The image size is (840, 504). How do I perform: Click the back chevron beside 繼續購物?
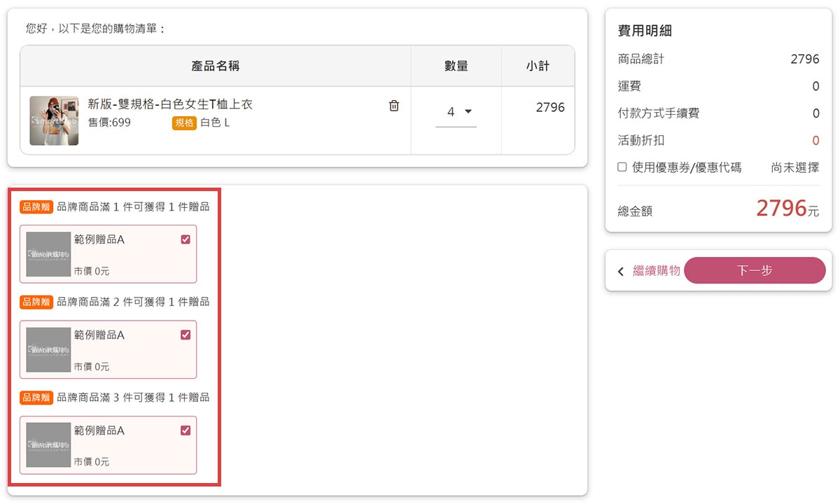(x=620, y=272)
